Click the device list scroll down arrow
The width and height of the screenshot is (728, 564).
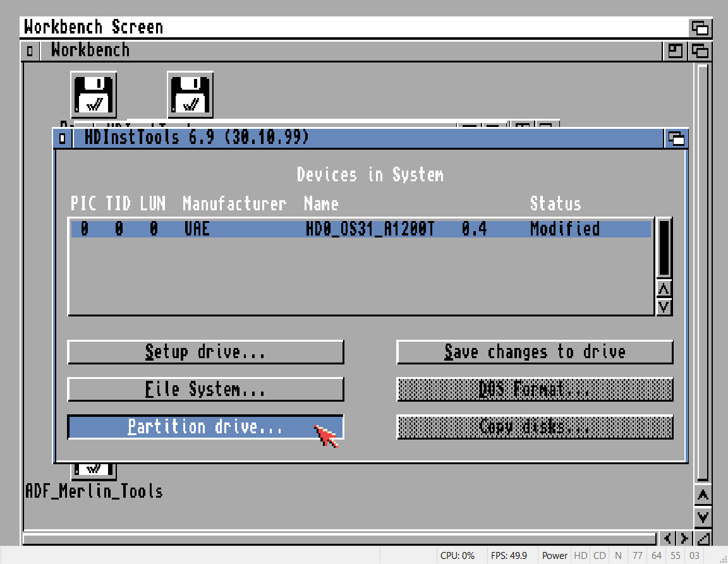tap(664, 306)
